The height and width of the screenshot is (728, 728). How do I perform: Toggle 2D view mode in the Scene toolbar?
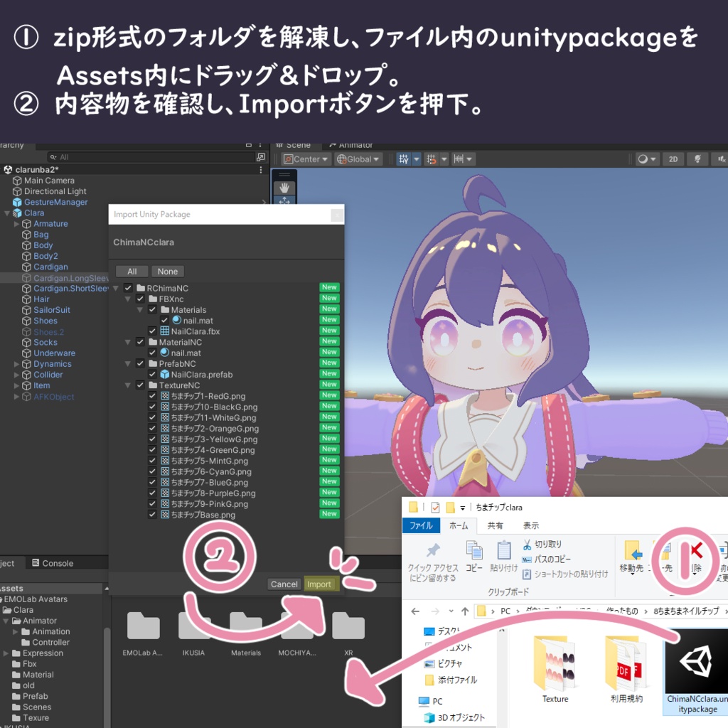[673, 159]
